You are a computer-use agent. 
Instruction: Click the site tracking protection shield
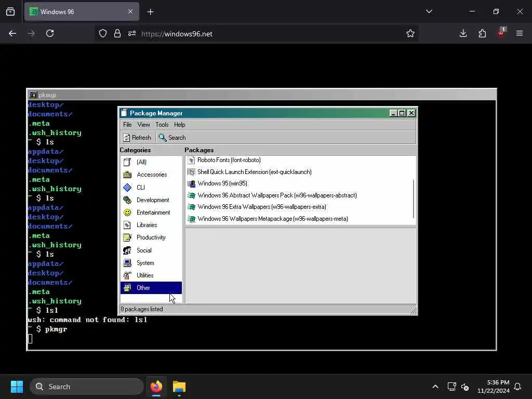pos(103,33)
